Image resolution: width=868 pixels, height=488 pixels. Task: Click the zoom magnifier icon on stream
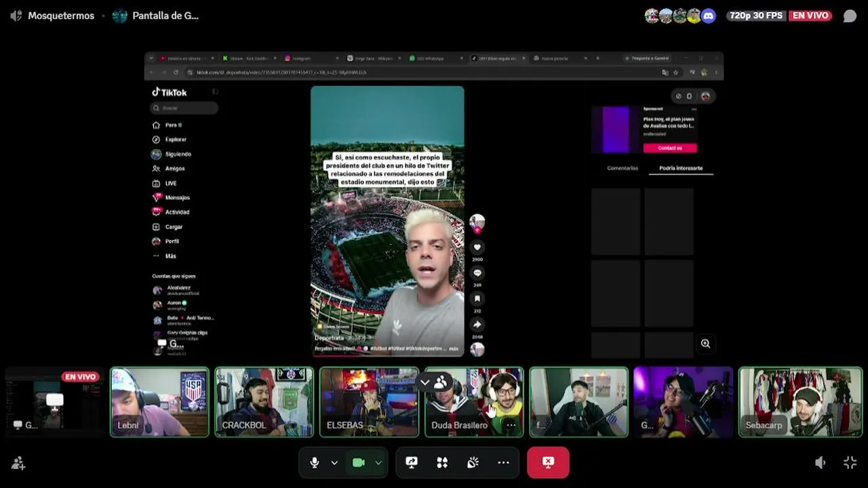click(x=705, y=344)
